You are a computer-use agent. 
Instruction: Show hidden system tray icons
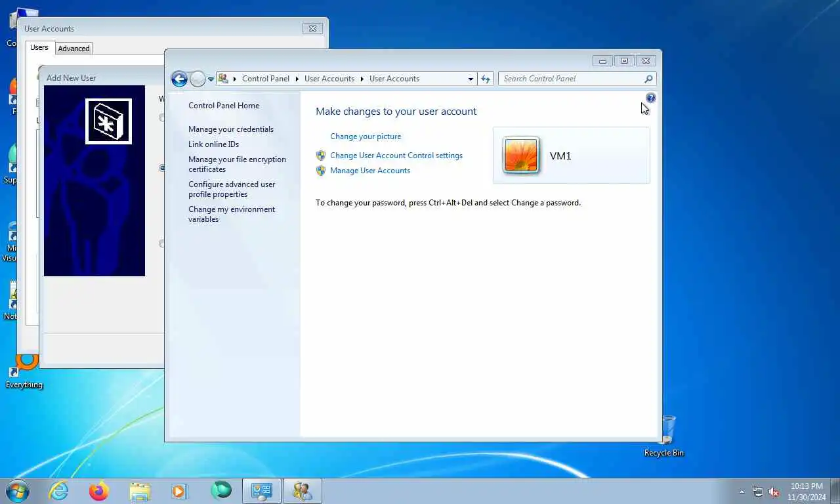point(742,492)
